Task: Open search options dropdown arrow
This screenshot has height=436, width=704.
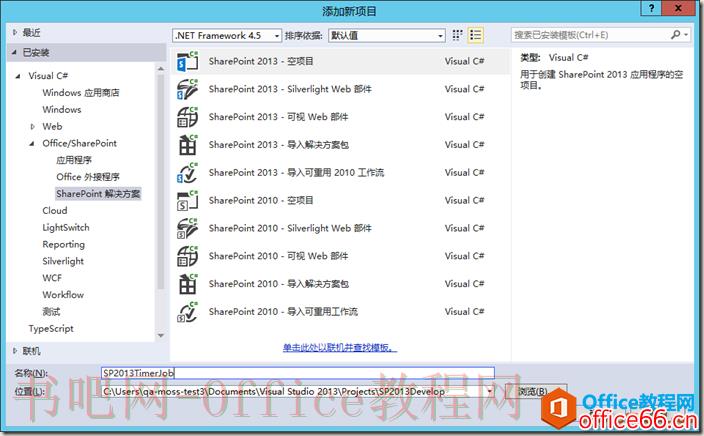Action: [686, 35]
